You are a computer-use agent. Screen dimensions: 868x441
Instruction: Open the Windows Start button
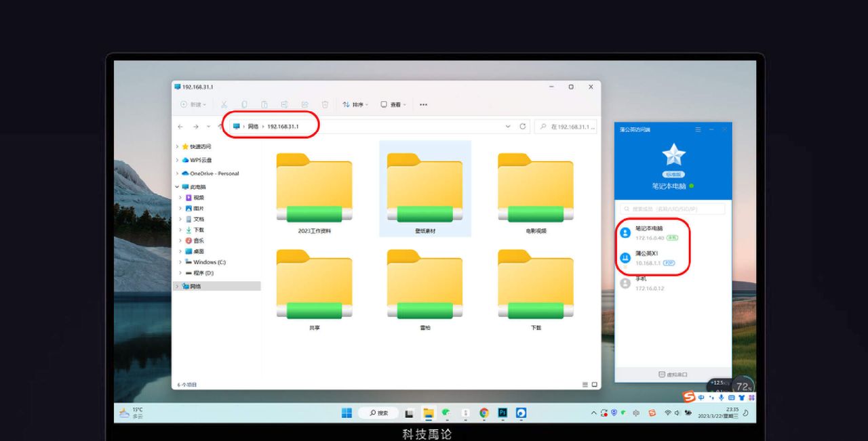[x=347, y=413]
